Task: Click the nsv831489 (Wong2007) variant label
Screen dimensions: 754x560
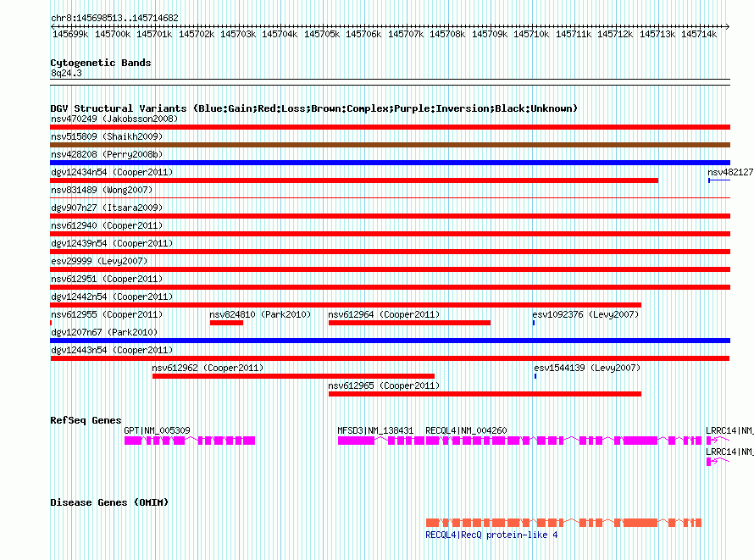Action: 102,190
